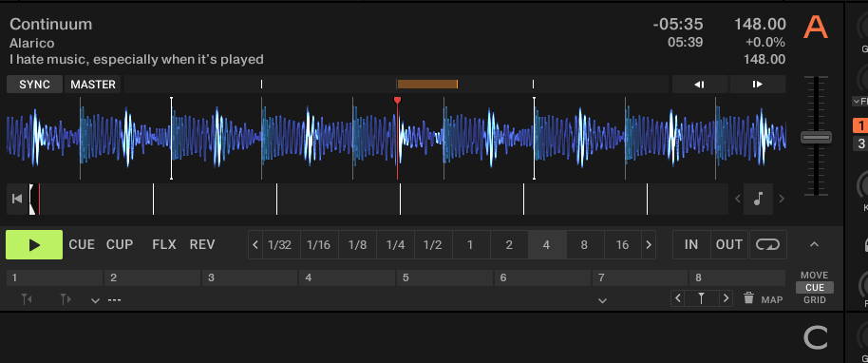Toggle active loop icon
868x363 pixels.
click(x=768, y=245)
